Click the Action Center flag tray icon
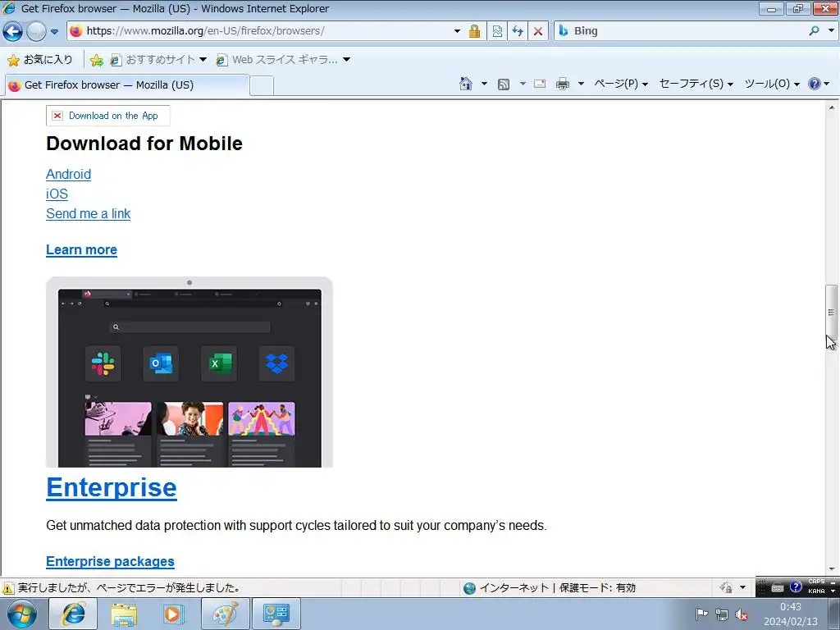840x630 pixels. pyautogui.click(x=701, y=614)
